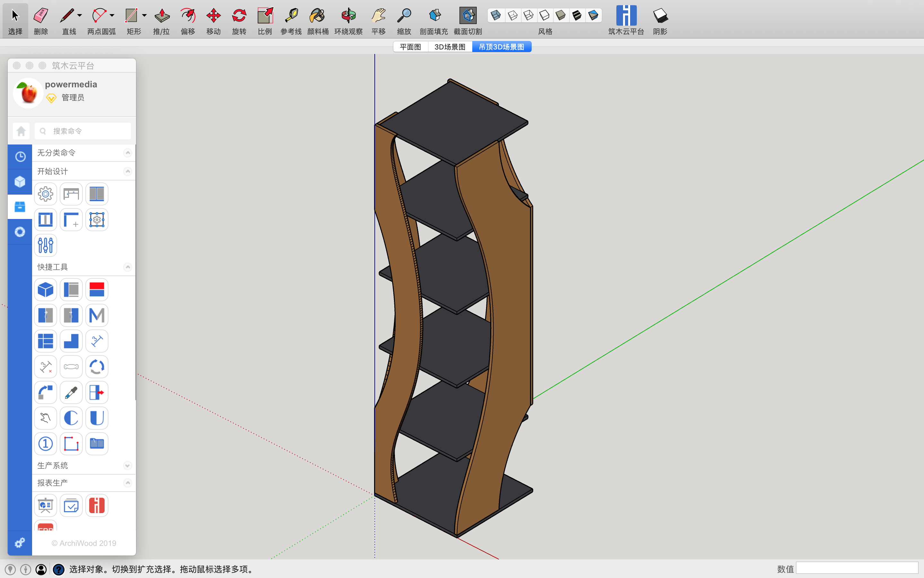Click the red and blue panel icon
This screenshot has width=924, height=578.
pos(97,290)
